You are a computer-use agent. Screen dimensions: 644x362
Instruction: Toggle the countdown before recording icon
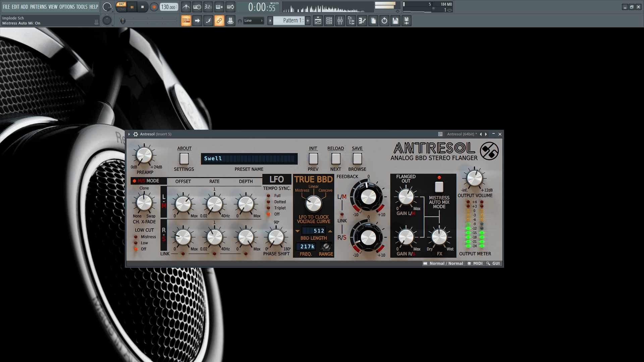(208, 7)
